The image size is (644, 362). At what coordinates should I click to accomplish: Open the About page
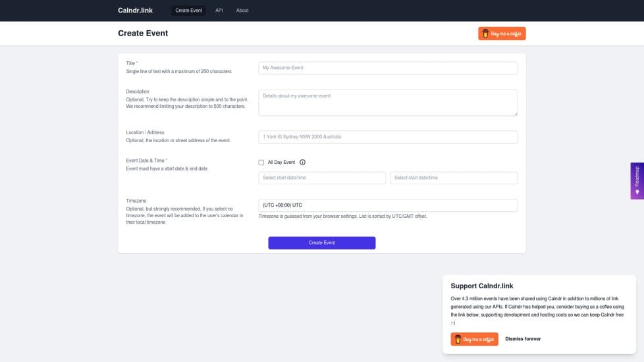pyautogui.click(x=242, y=11)
